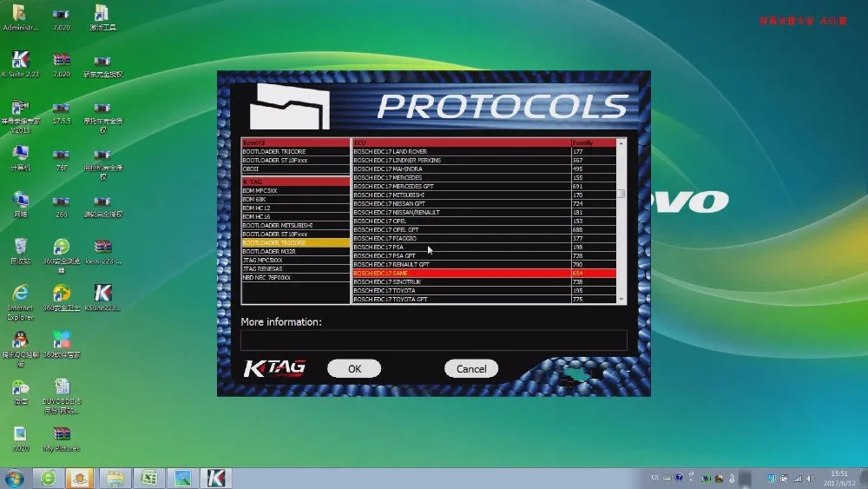Open K-Suite 2.23 desktop shortcut
Image resolution: width=868 pixels, height=489 pixels.
(21, 63)
